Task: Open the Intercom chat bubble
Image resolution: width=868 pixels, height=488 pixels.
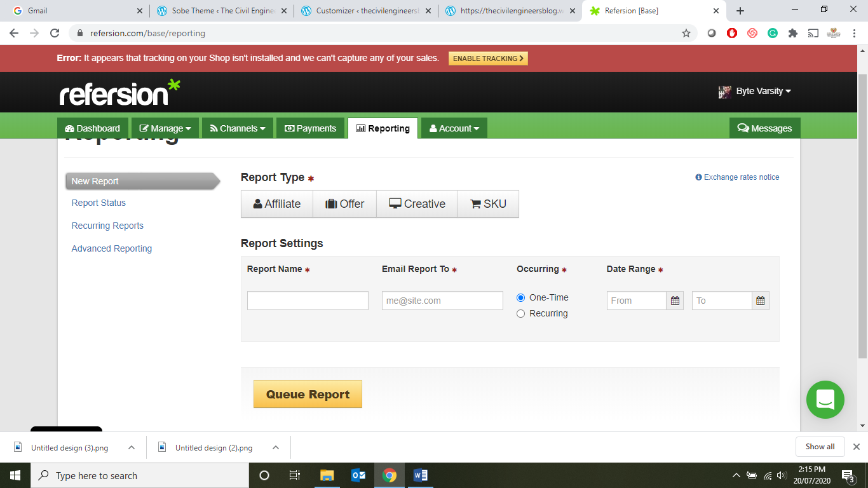Action: tap(825, 400)
